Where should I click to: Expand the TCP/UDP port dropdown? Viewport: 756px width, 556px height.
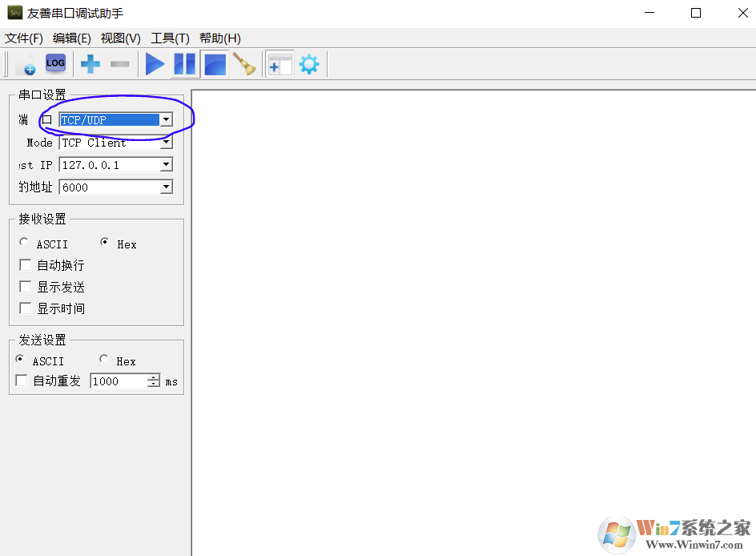tap(166, 120)
